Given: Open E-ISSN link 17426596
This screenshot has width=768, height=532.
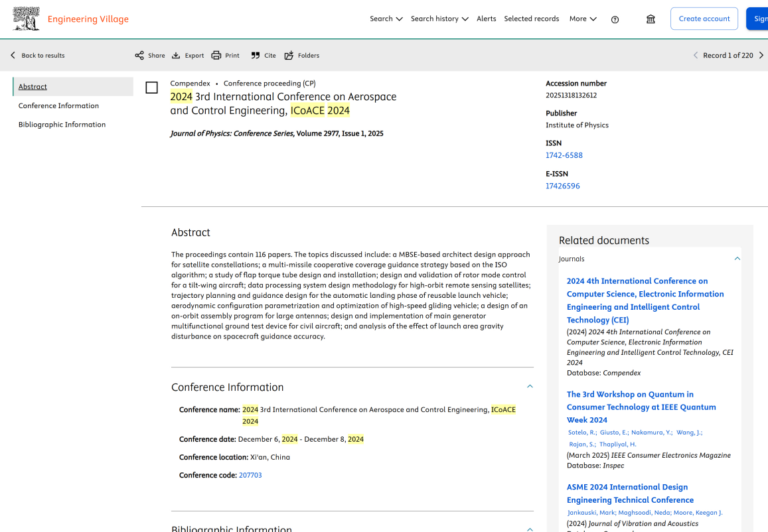Looking at the screenshot, I should 563,186.
